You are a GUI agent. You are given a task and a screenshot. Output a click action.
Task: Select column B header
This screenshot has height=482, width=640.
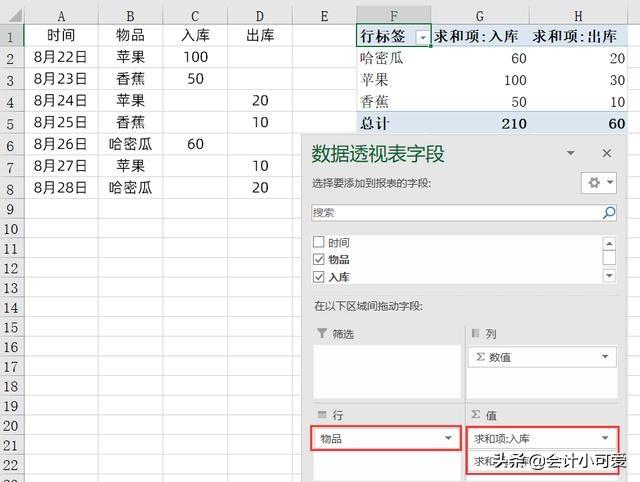[x=130, y=16]
